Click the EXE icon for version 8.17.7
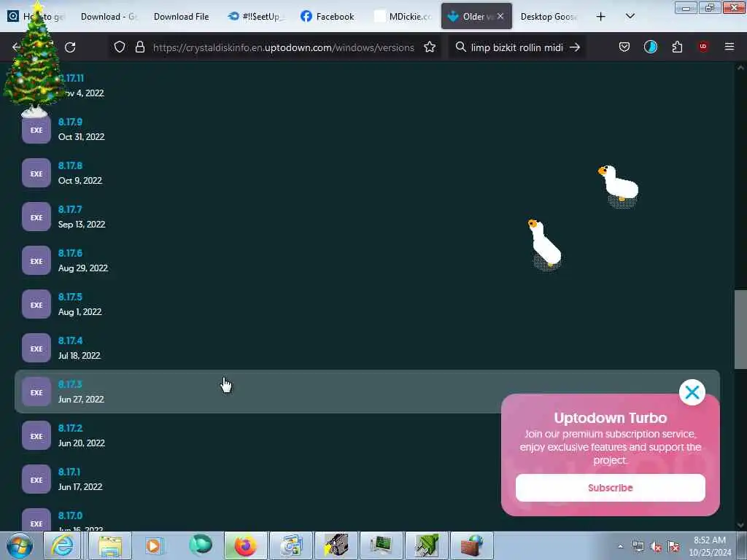747x560 pixels. click(36, 217)
